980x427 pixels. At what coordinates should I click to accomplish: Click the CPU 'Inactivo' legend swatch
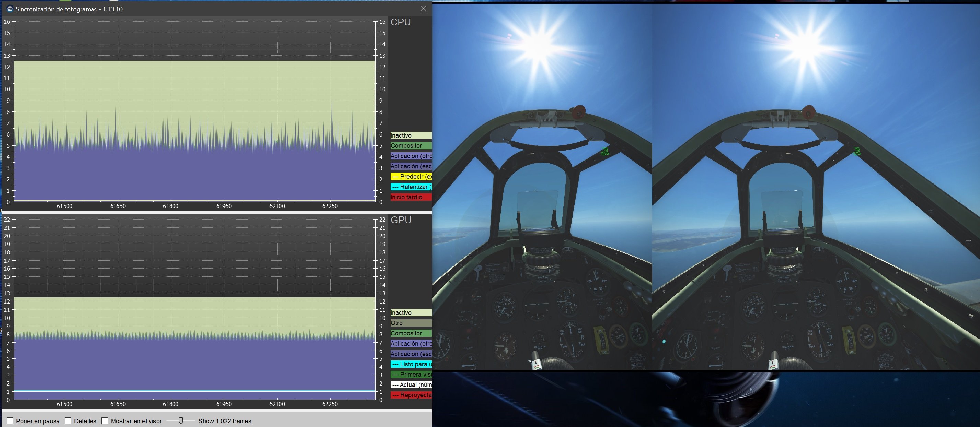click(411, 135)
